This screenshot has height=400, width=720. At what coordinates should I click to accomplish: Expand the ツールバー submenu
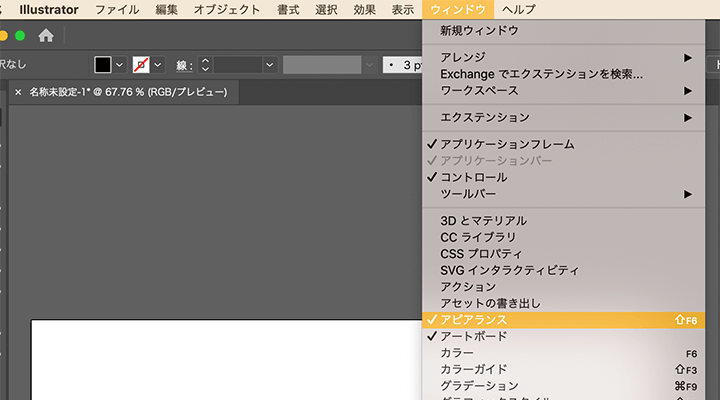tap(563, 194)
